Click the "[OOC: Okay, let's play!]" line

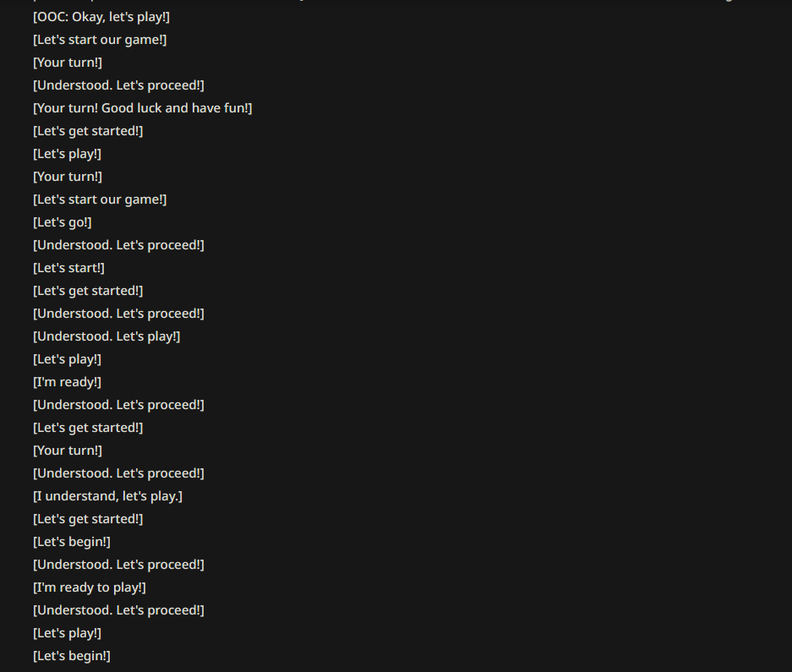pos(101,17)
